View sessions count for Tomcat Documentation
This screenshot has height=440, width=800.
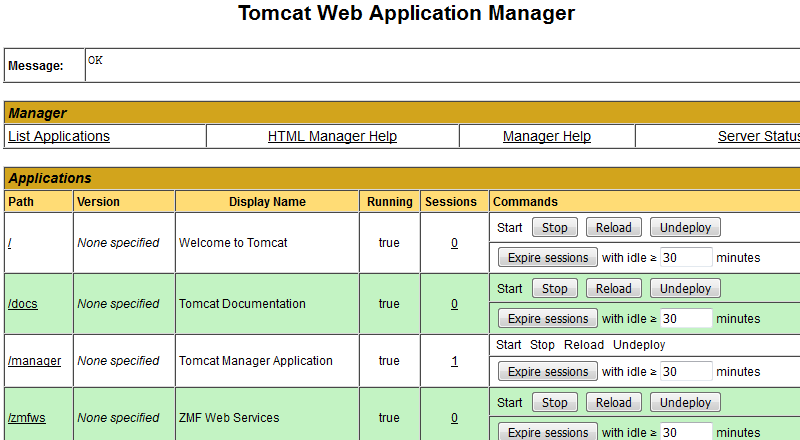click(x=454, y=304)
